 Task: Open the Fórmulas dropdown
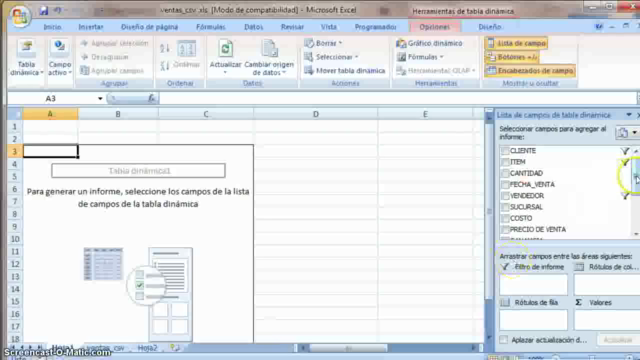click(x=420, y=57)
